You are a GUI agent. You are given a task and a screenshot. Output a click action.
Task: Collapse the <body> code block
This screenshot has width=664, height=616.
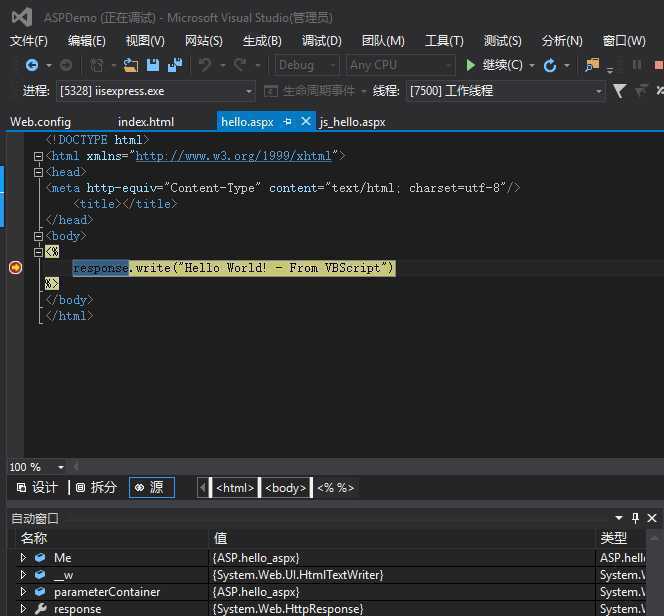coord(38,236)
